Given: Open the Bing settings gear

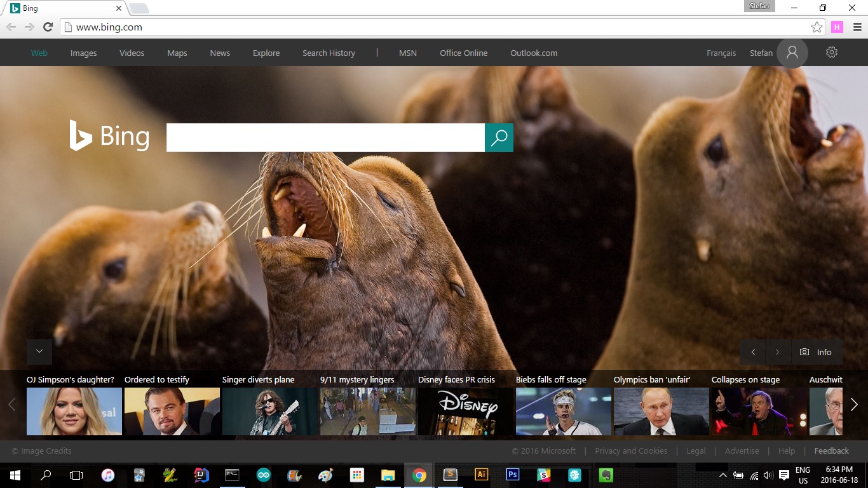Looking at the screenshot, I should point(832,53).
